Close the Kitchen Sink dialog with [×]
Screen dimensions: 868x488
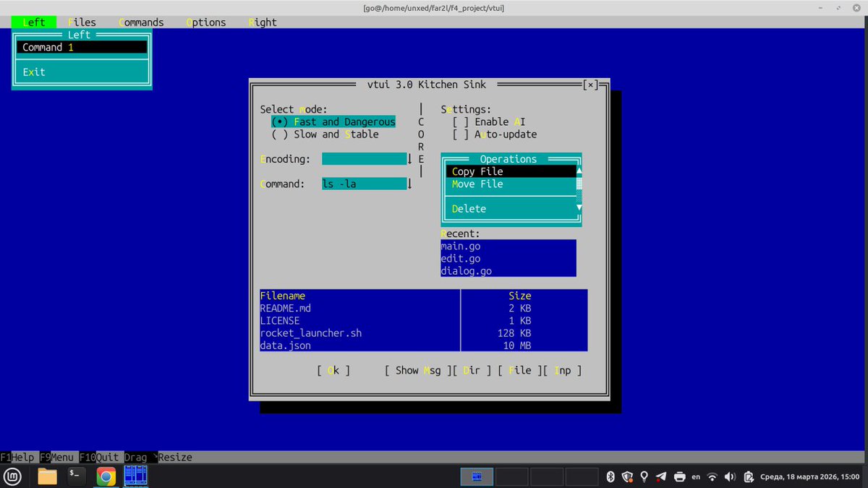pyautogui.click(x=591, y=85)
